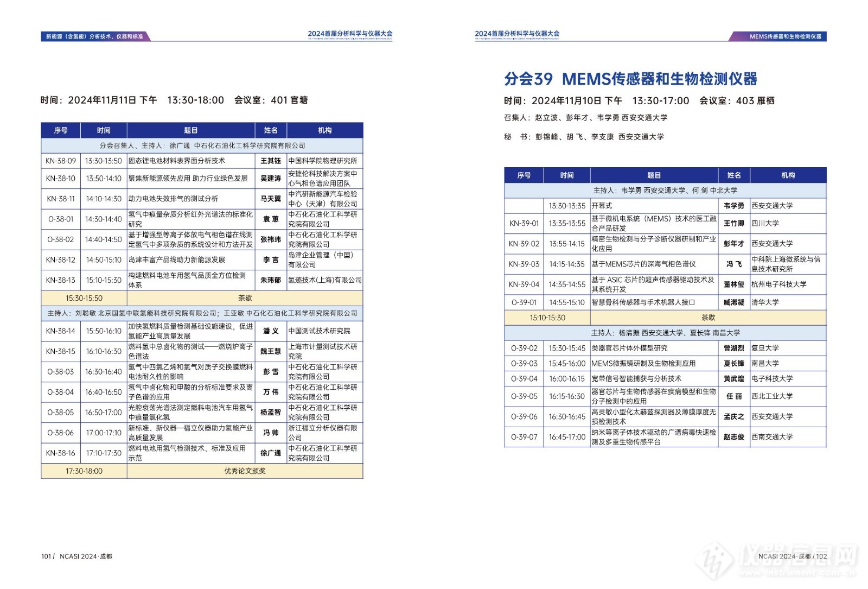This screenshot has width=868, height=589.
Task: Select institution "清华大学"
Action: 765,302
